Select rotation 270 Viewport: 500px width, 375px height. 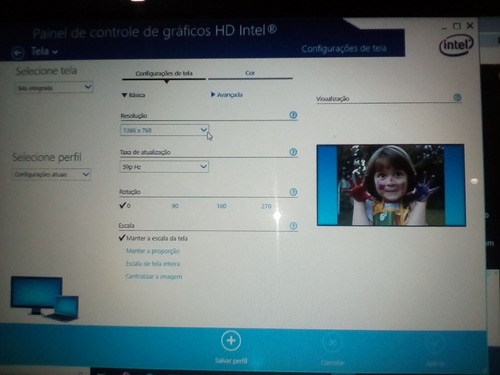[266, 206]
